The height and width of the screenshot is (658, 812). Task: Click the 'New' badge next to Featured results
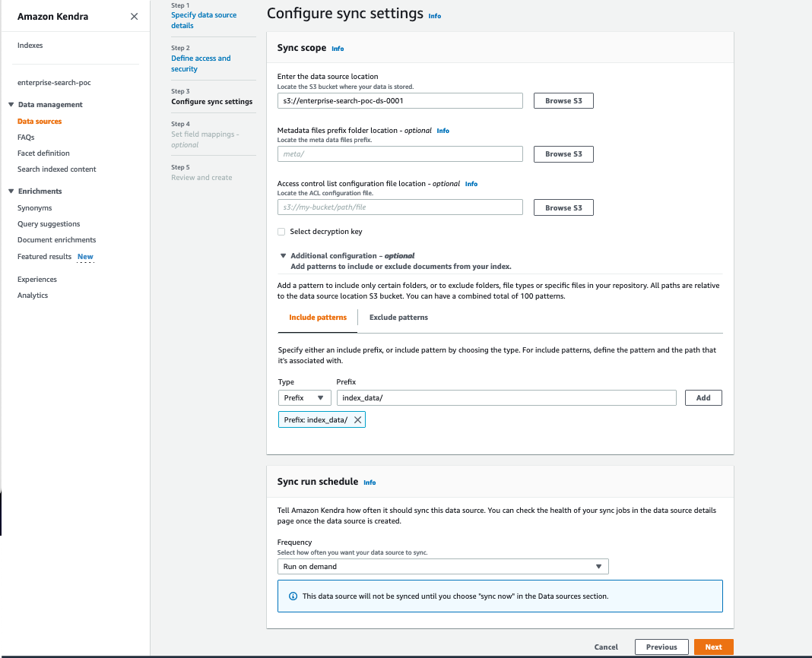pyautogui.click(x=85, y=257)
